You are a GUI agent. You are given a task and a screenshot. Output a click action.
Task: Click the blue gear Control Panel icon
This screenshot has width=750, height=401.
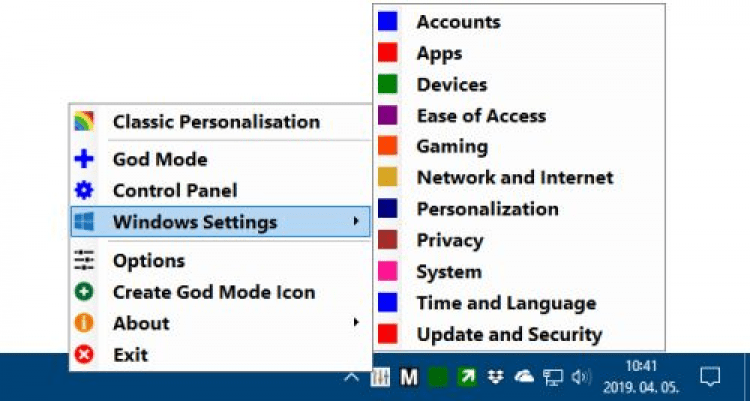pyautogui.click(x=84, y=190)
